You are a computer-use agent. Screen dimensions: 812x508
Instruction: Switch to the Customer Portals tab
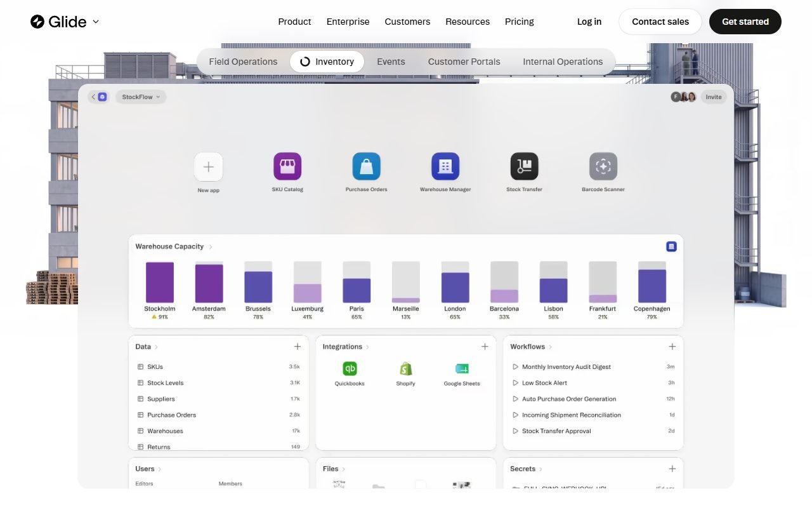(x=464, y=62)
